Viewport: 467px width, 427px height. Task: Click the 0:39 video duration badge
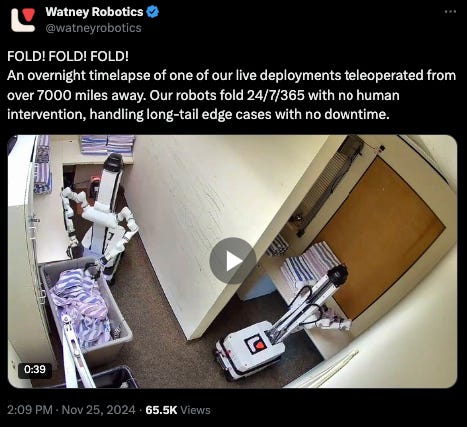(x=35, y=369)
